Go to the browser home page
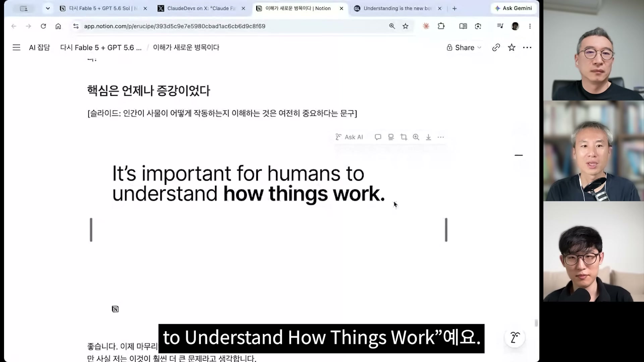The width and height of the screenshot is (644, 362). [58, 26]
